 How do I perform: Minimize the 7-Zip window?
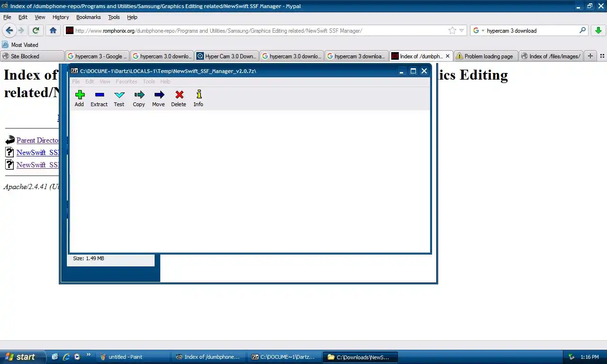pyautogui.click(x=402, y=71)
